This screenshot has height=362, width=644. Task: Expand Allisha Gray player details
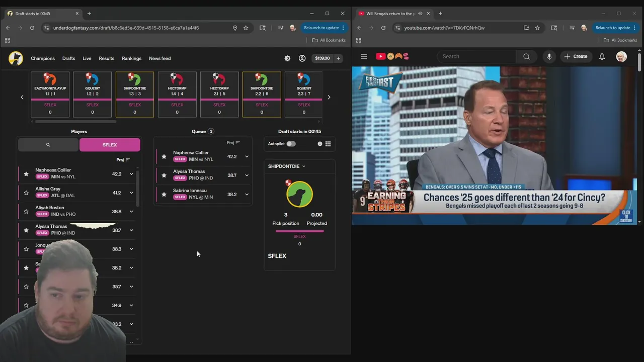[131, 193]
